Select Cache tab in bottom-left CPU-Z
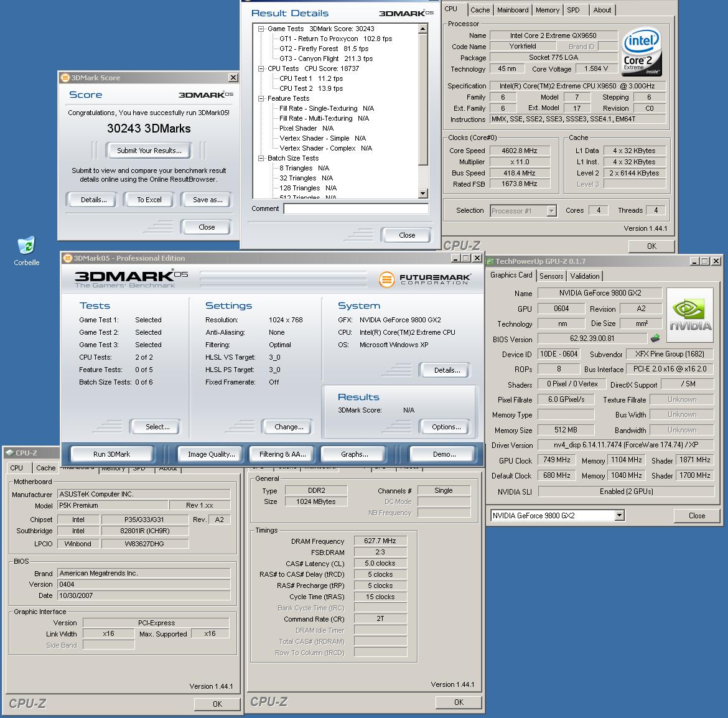Screen dimensions: 728x718 click(x=46, y=468)
